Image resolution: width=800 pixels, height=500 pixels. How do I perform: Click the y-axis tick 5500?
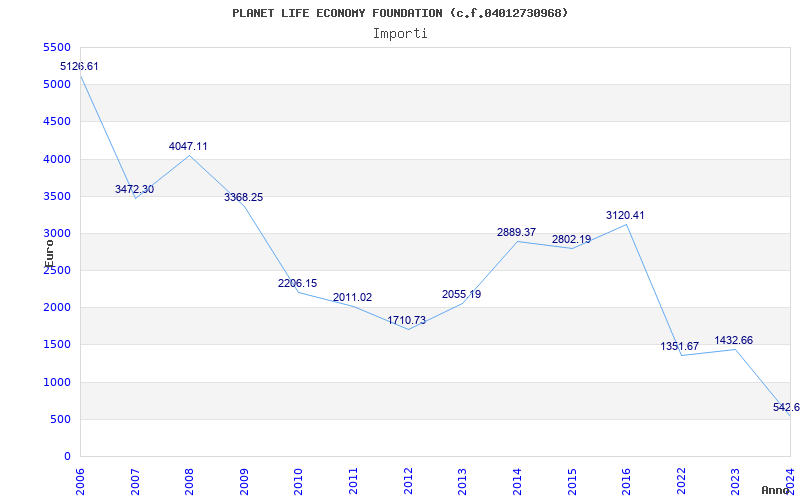click(57, 47)
